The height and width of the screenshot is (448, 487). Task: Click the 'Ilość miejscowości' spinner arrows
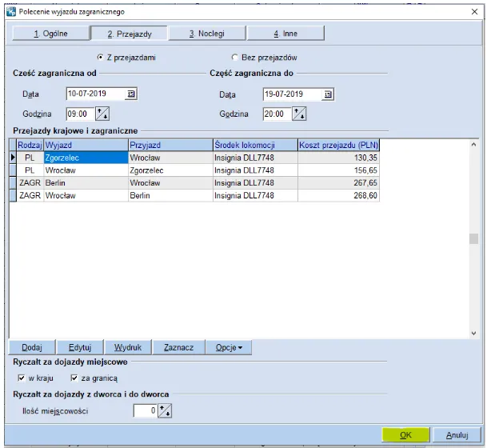click(165, 410)
